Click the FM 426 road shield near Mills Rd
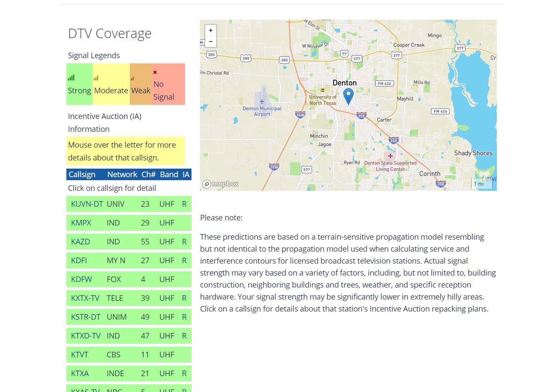This screenshot has width=553, height=392. (385, 83)
